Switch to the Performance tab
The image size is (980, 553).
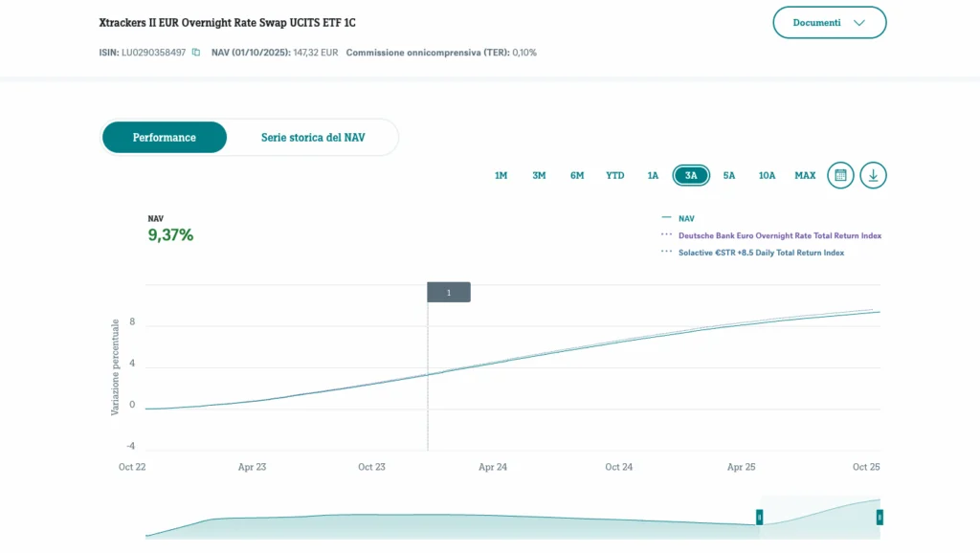pos(165,138)
